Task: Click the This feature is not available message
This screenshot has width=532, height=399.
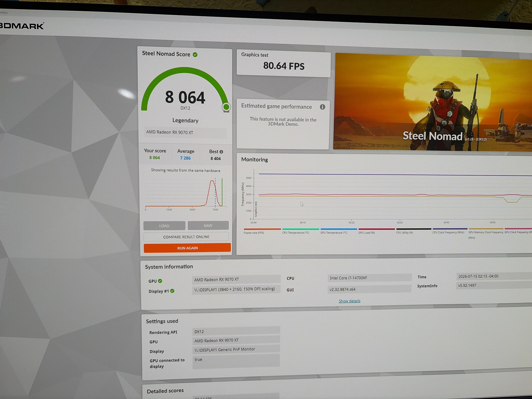Action: pyautogui.click(x=283, y=122)
